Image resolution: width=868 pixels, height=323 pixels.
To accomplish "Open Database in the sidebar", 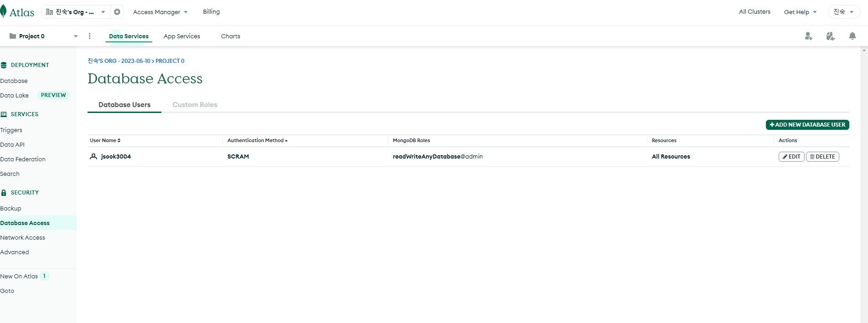I will click(14, 81).
